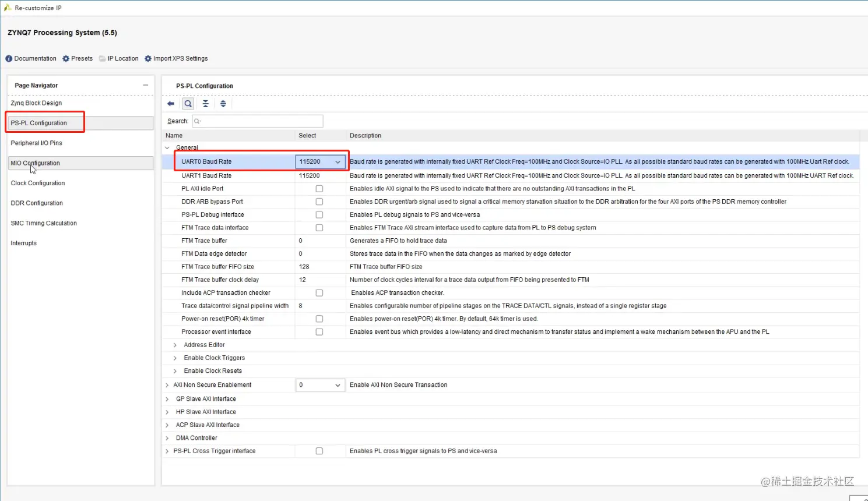Collapse the General section

pyautogui.click(x=167, y=147)
